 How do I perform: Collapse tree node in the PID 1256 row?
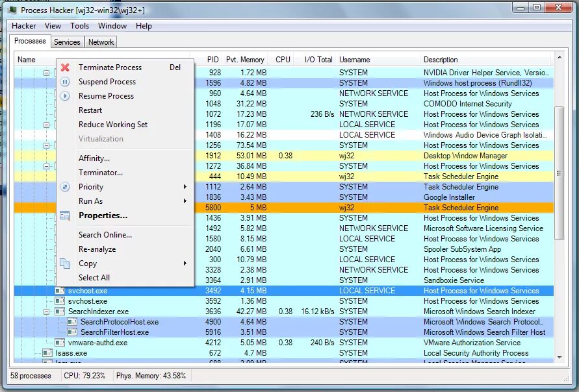point(47,145)
